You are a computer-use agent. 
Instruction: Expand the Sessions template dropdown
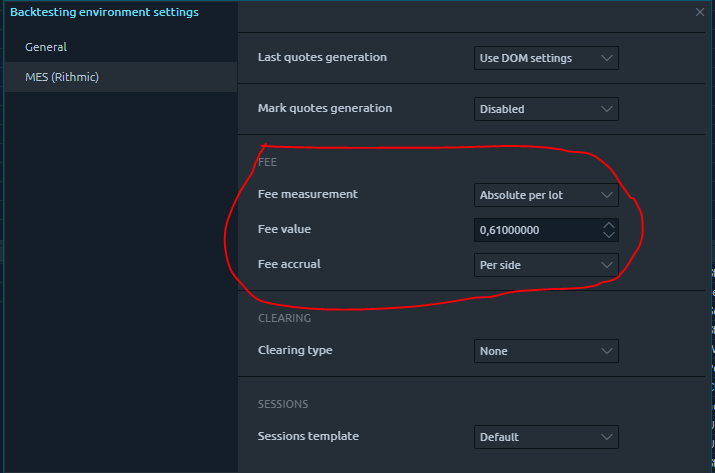(x=545, y=437)
